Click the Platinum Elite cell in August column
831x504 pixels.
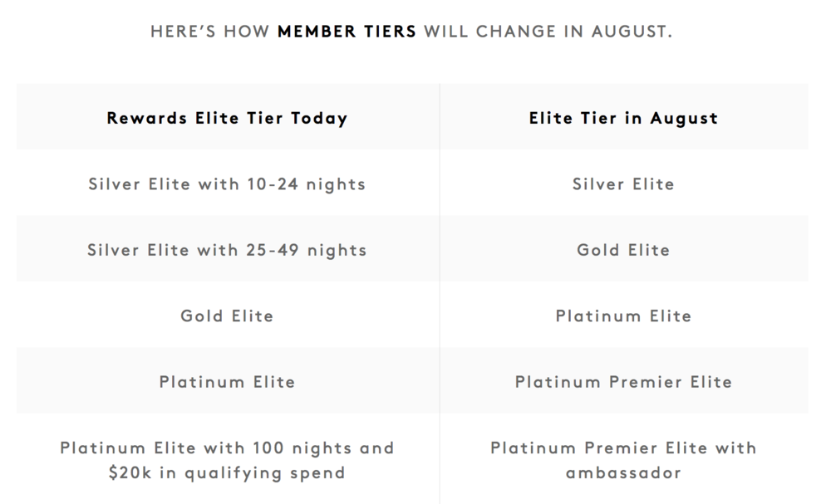[x=623, y=316]
